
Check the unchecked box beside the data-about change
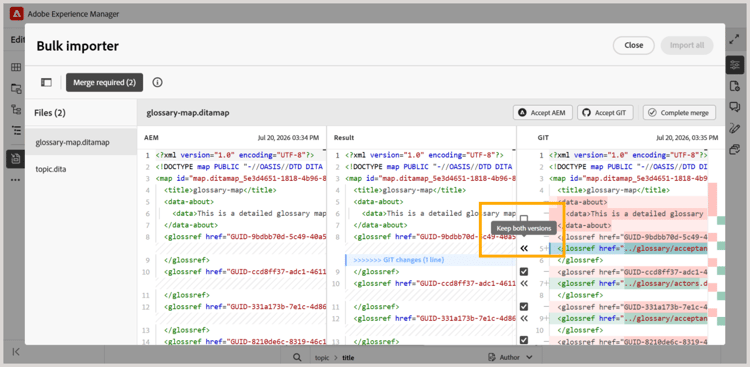[524, 219]
